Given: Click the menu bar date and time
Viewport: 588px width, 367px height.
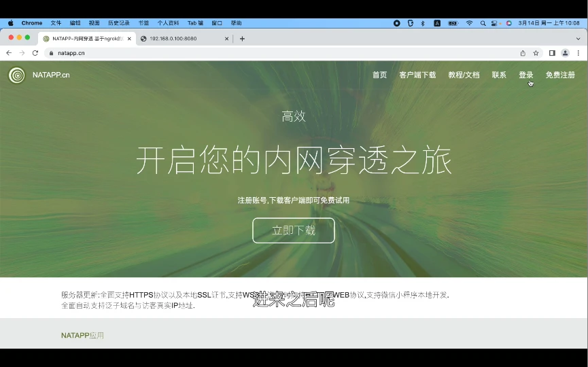Looking at the screenshot, I should click(x=549, y=23).
